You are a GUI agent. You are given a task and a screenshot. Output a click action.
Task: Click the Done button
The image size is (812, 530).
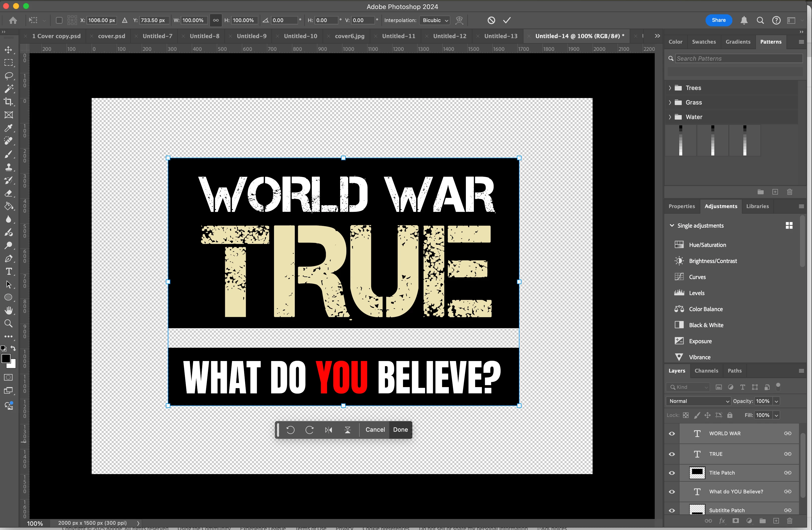coord(400,430)
